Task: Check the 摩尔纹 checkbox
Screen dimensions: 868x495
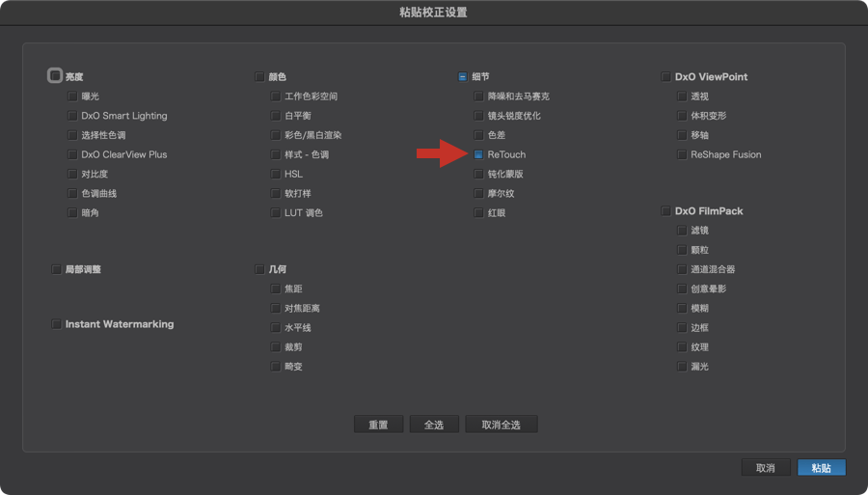Action: 478,193
